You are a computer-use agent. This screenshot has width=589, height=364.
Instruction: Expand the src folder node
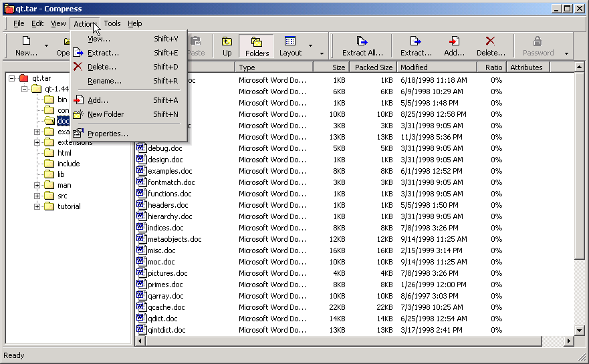[x=37, y=196]
